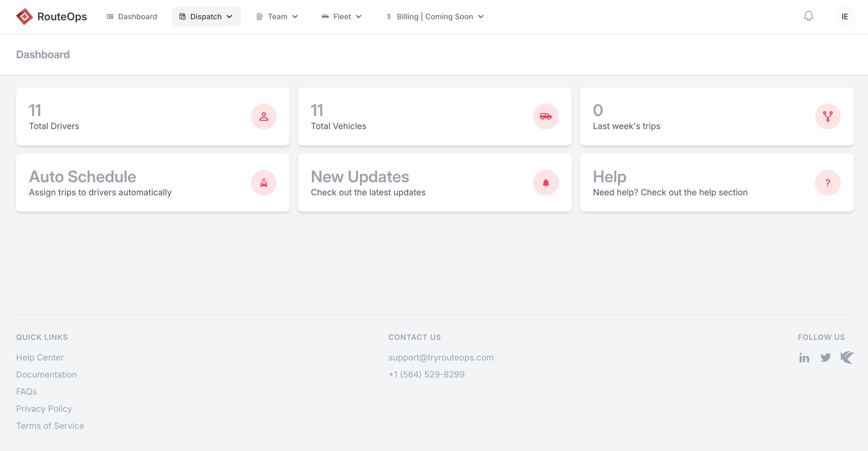Click the notification bell icon
The height and width of the screenshot is (451, 868).
(808, 16)
